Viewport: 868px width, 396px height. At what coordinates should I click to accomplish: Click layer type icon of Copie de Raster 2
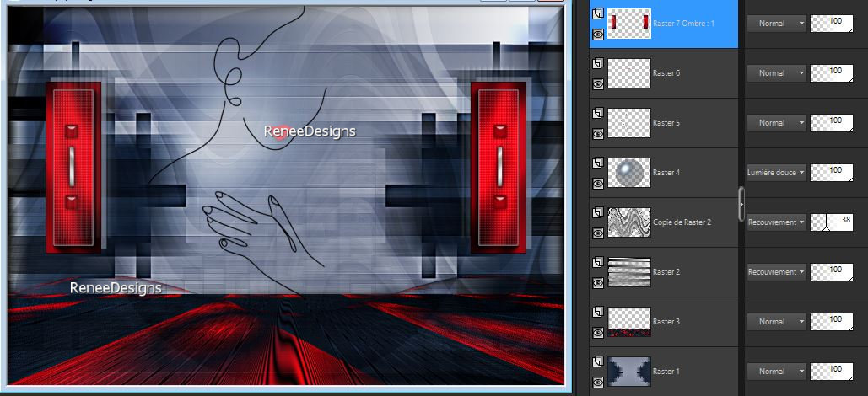point(597,213)
